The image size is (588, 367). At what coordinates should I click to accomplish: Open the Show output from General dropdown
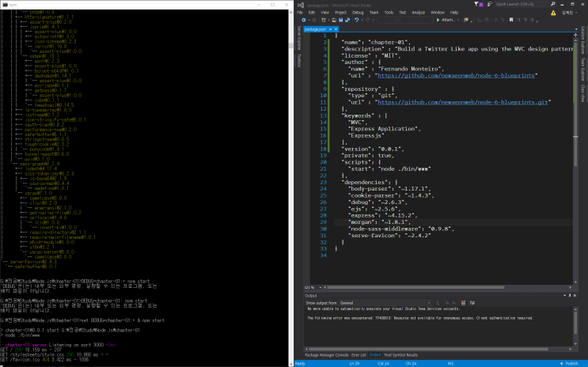click(x=385, y=303)
